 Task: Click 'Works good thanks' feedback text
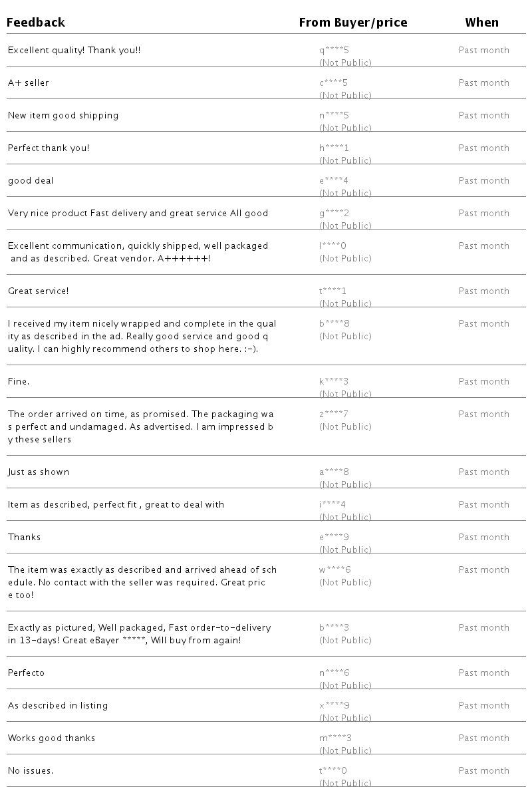pyautogui.click(x=52, y=738)
